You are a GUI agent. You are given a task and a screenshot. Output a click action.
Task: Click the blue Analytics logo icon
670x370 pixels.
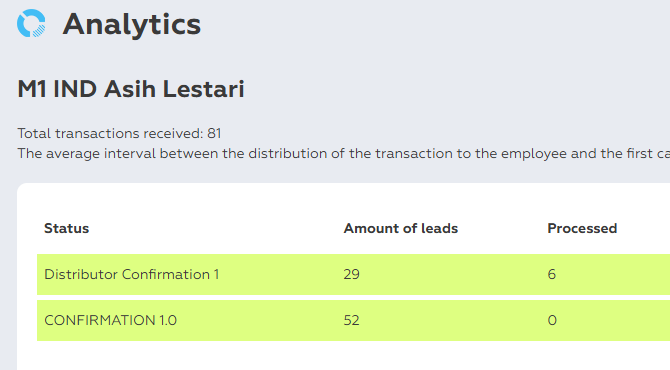(31, 23)
